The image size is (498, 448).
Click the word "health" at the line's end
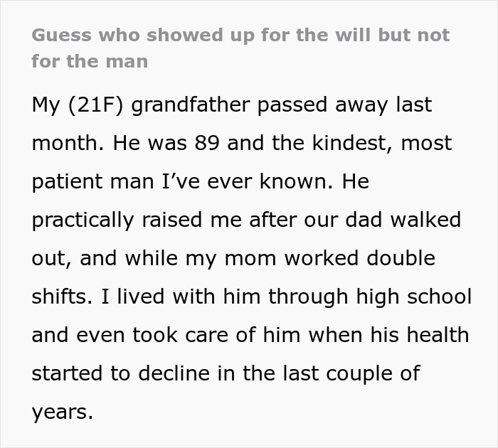(438, 335)
